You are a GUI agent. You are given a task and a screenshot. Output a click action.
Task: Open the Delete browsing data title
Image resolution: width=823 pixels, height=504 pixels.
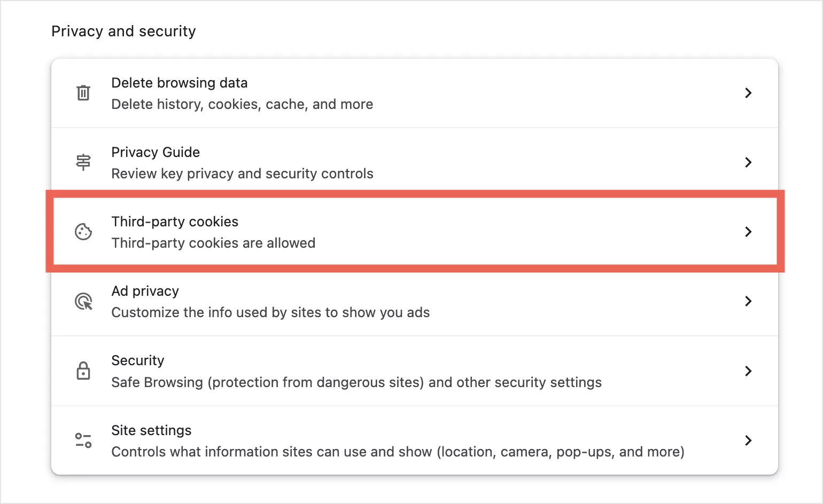[x=179, y=83]
